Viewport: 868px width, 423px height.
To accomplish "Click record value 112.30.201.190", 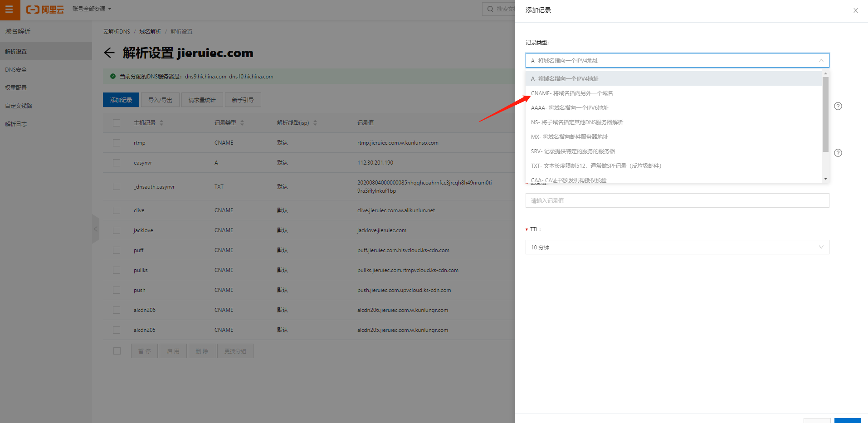I will pos(375,163).
